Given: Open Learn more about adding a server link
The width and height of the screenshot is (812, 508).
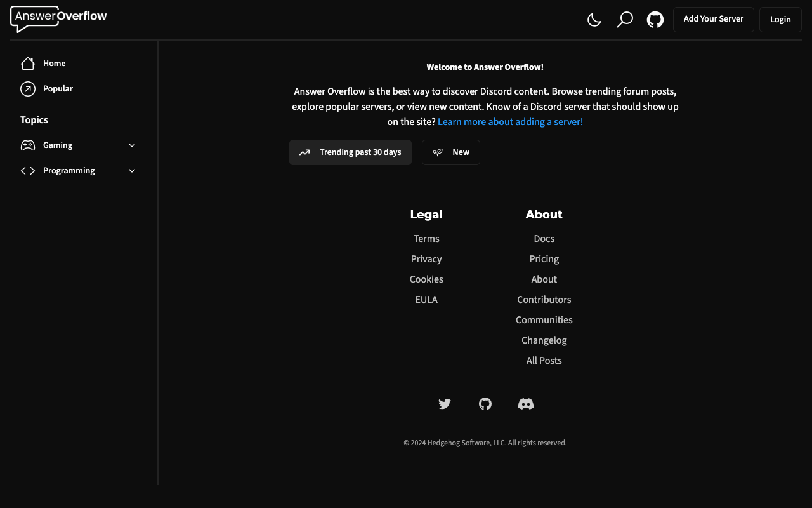Looking at the screenshot, I should (510, 122).
